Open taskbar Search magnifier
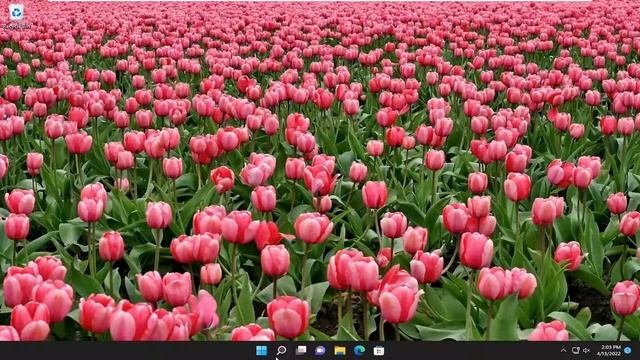 pyautogui.click(x=281, y=351)
